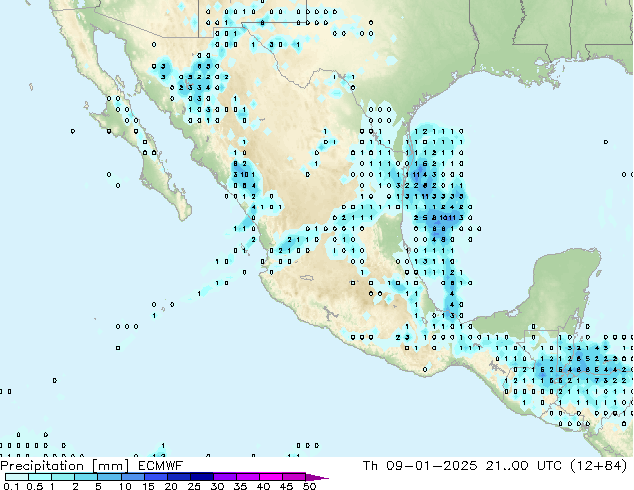Click the legend color between 15 and 20

pos(158,477)
